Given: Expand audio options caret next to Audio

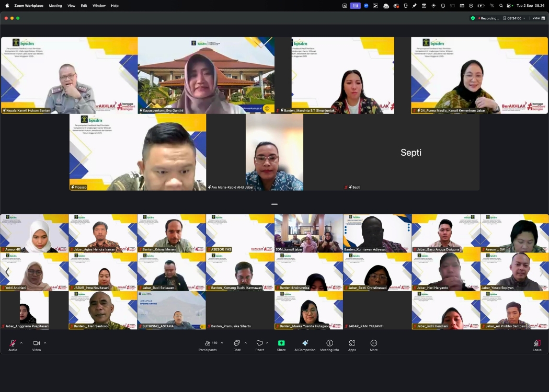Looking at the screenshot, I should pyautogui.click(x=21, y=343).
